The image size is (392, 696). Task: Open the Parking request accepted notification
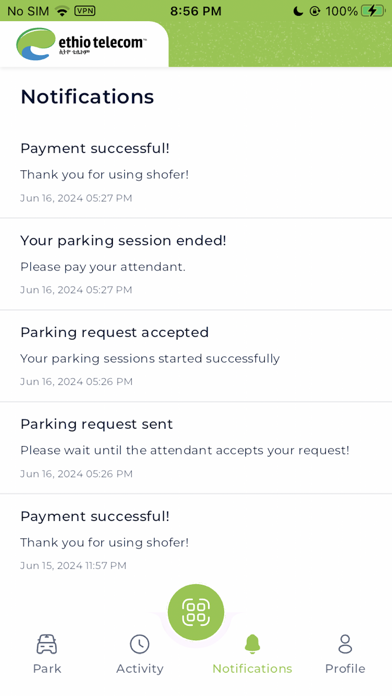pos(196,356)
